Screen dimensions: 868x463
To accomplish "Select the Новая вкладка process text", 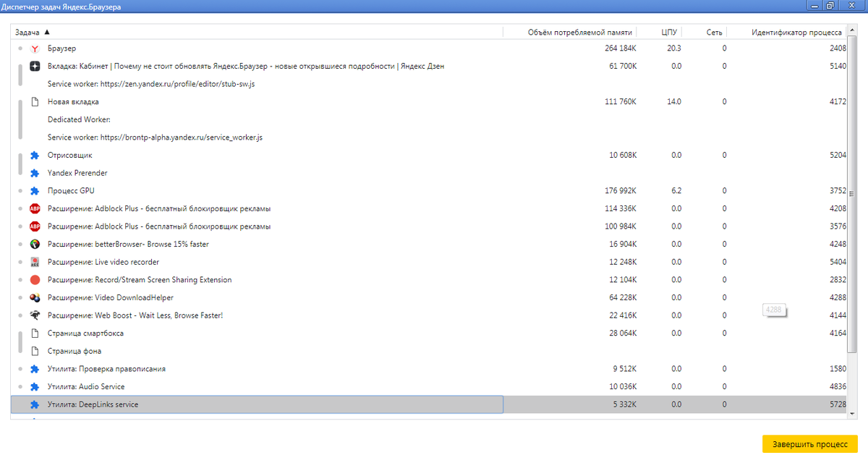I will [73, 102].
